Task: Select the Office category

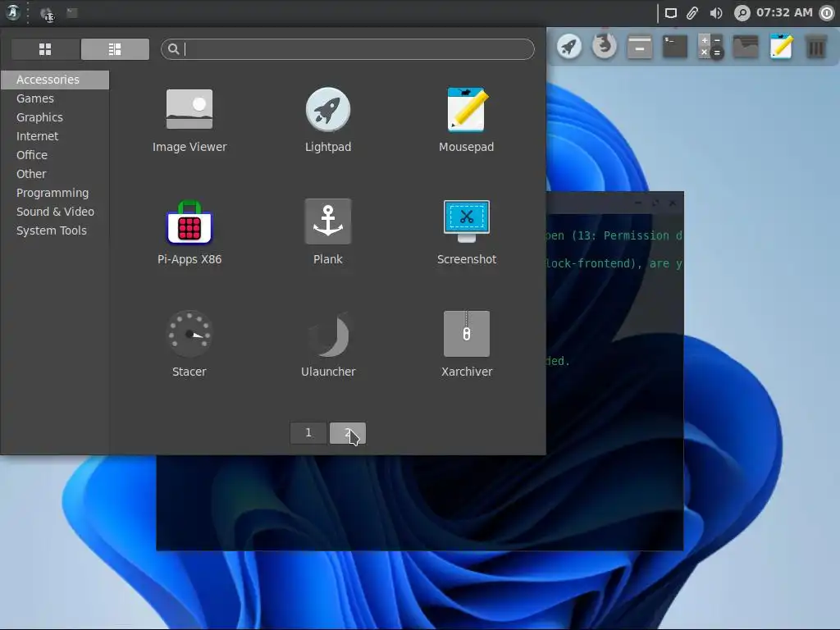Action: click(x=55, y=155)
